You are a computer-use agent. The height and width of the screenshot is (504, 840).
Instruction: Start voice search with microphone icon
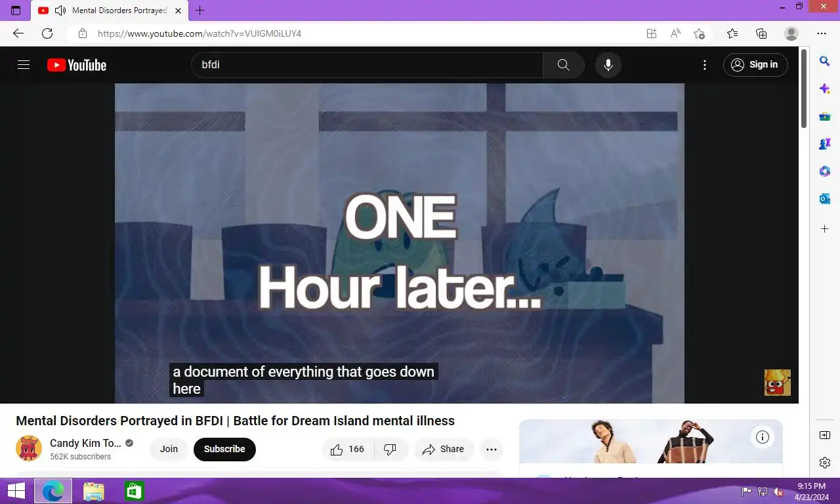[608, 65]
